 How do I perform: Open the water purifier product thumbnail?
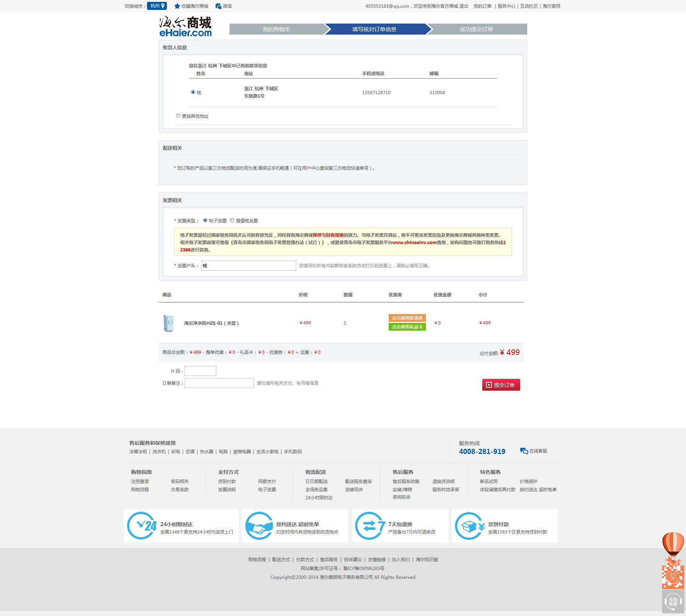[168, 323]
